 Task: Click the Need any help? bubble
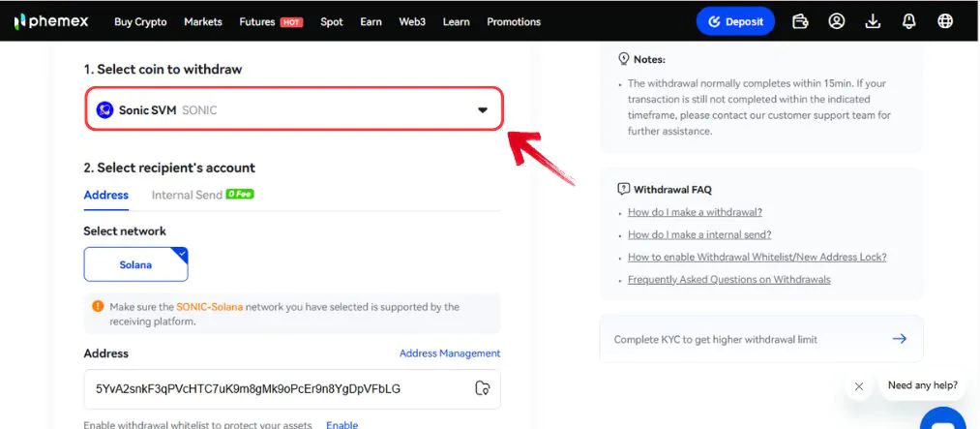point(923,385)
